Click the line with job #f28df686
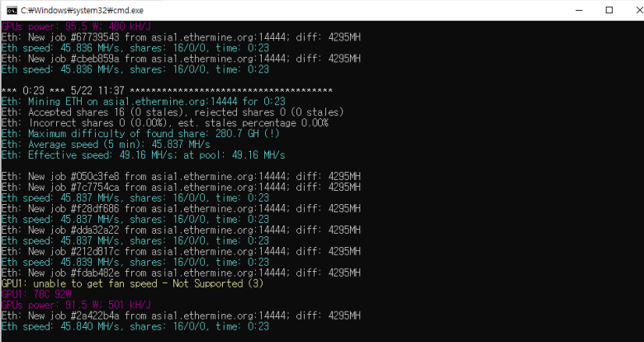Image resolution: width=644 pixels, height=342 pixels. (x=181, y=208)
